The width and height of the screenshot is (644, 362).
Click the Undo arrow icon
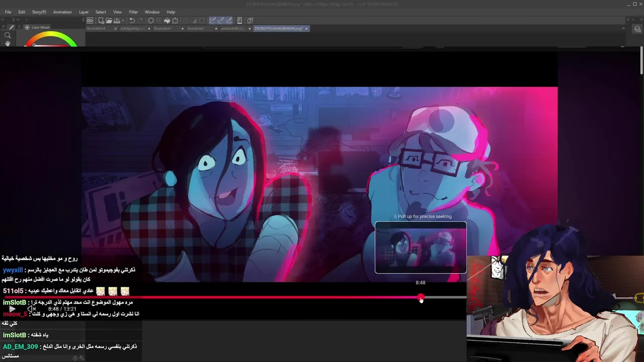[x=132, y=21]
